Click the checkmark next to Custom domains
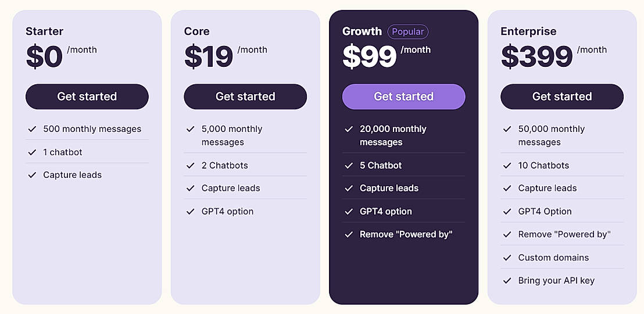 point(507,258)
